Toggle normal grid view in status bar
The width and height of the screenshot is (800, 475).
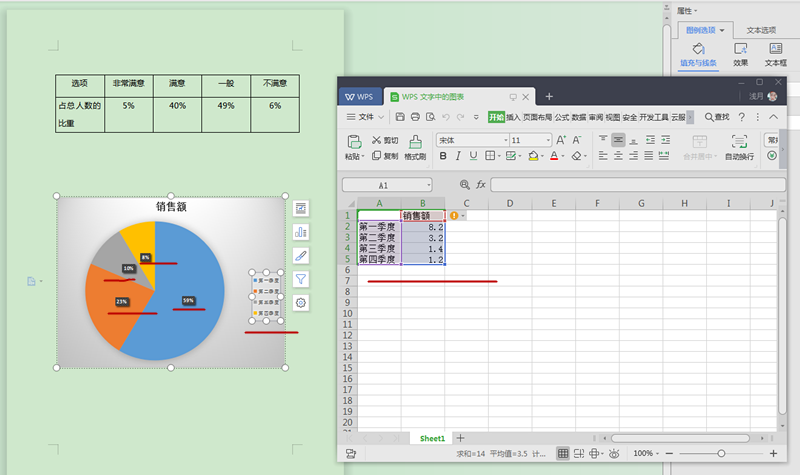[x=563, y=453]
